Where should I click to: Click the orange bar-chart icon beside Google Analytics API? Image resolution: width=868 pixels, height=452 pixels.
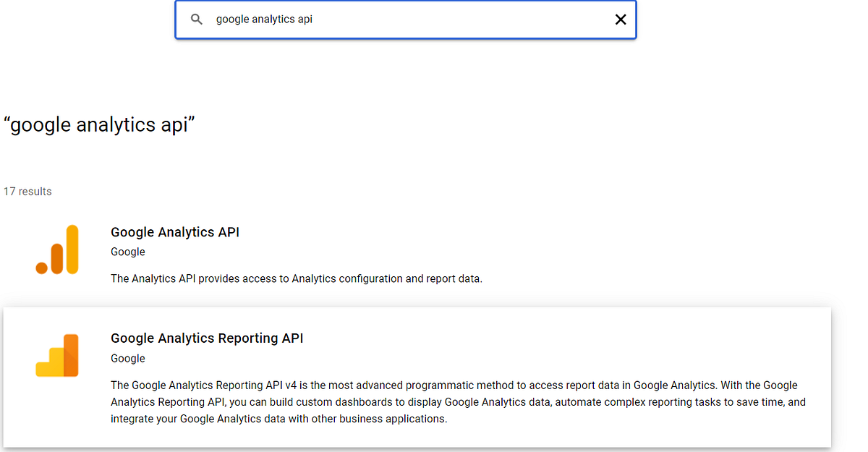(x=57, y=250)
